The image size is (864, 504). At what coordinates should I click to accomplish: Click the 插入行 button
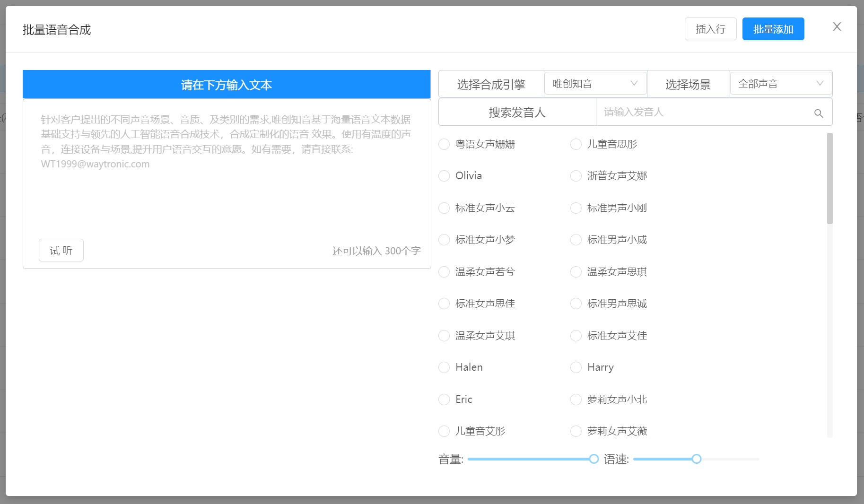point(710,29)
